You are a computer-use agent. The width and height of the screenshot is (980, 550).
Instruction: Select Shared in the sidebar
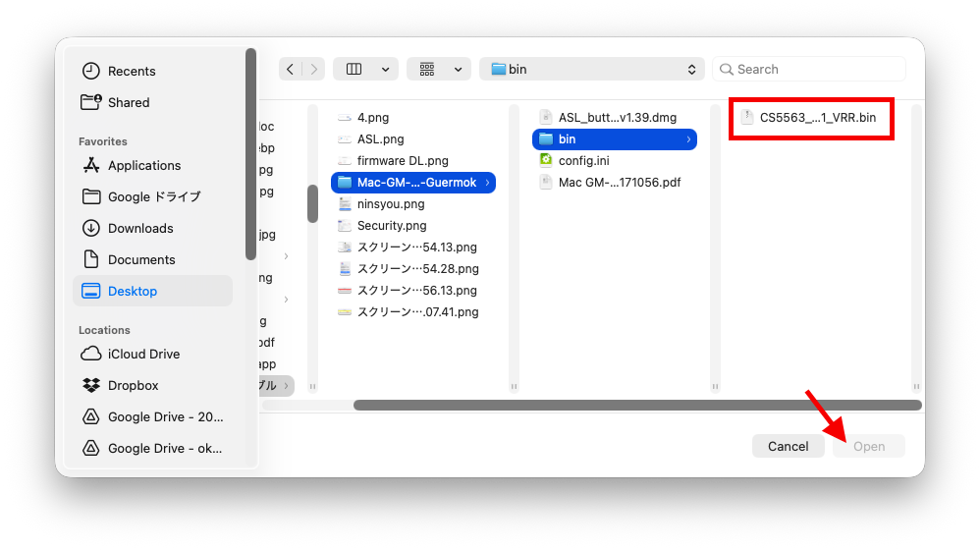(129, 102)
